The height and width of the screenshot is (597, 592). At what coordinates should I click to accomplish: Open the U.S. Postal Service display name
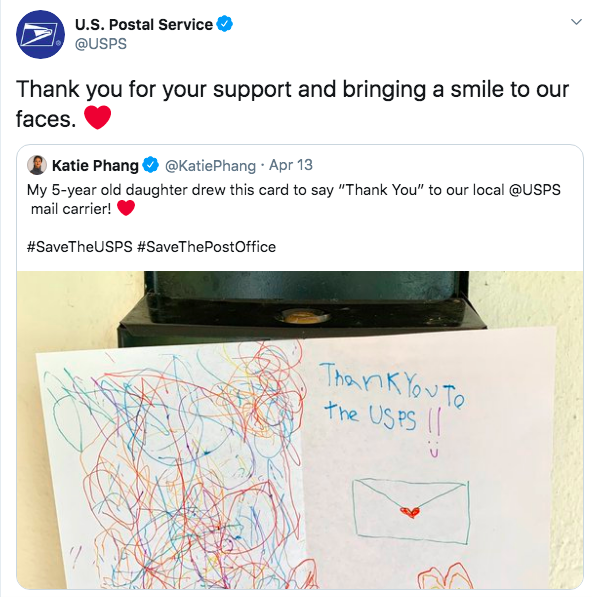[144, 24]
